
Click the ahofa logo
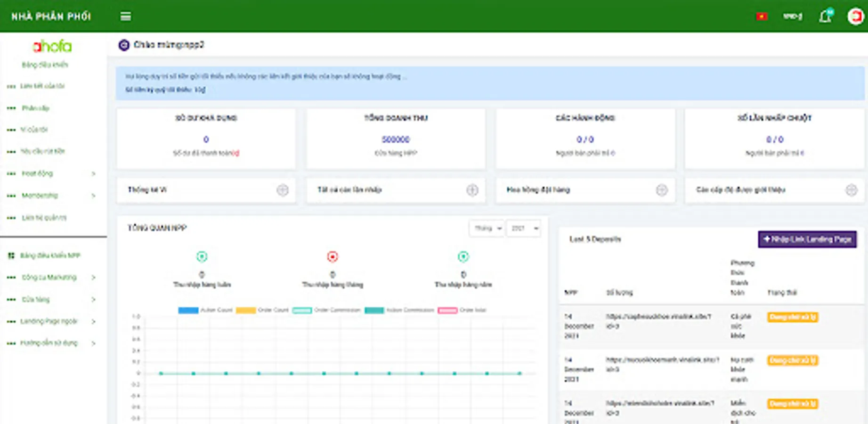point(52,46)
